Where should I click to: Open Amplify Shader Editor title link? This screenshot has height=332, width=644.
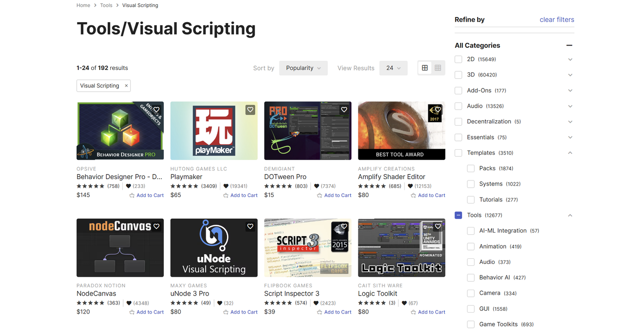(x=391, y=177)
